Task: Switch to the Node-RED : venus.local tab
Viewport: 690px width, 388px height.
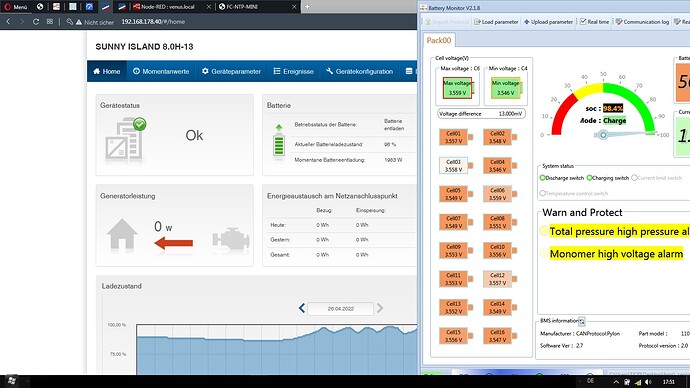Action: point(168,7)
